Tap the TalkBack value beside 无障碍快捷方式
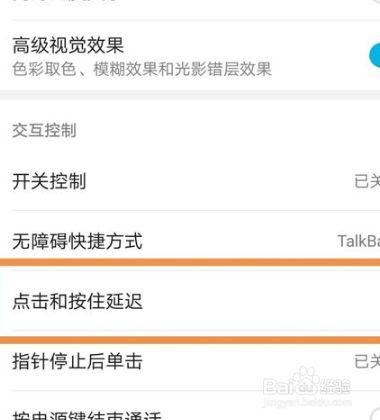The height and width of the screenshot is (420, 380). (x=359, y=241)
